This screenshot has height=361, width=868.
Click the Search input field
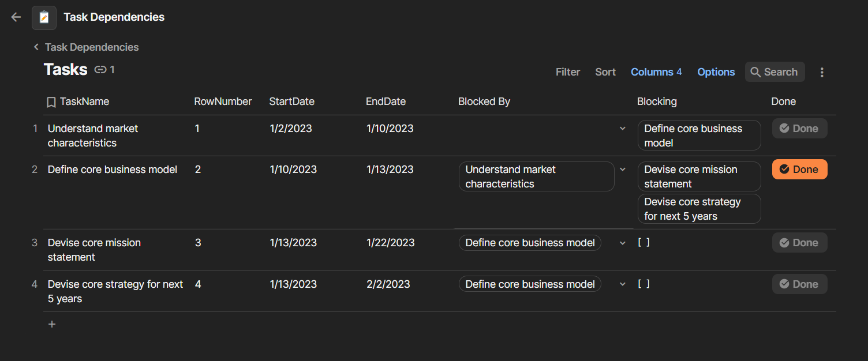(781, 72)
